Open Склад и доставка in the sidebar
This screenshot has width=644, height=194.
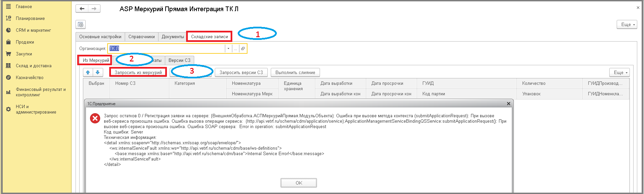[x=34, y=66]
